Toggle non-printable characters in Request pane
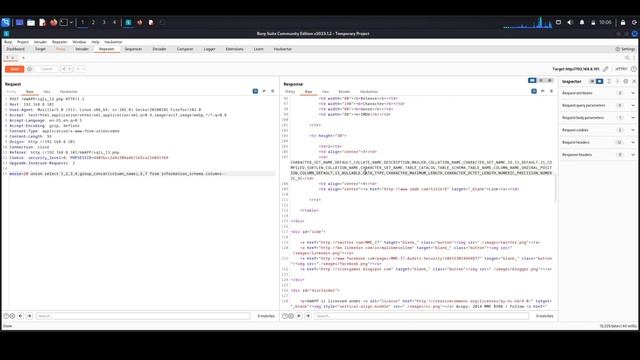 pos(264,91)
